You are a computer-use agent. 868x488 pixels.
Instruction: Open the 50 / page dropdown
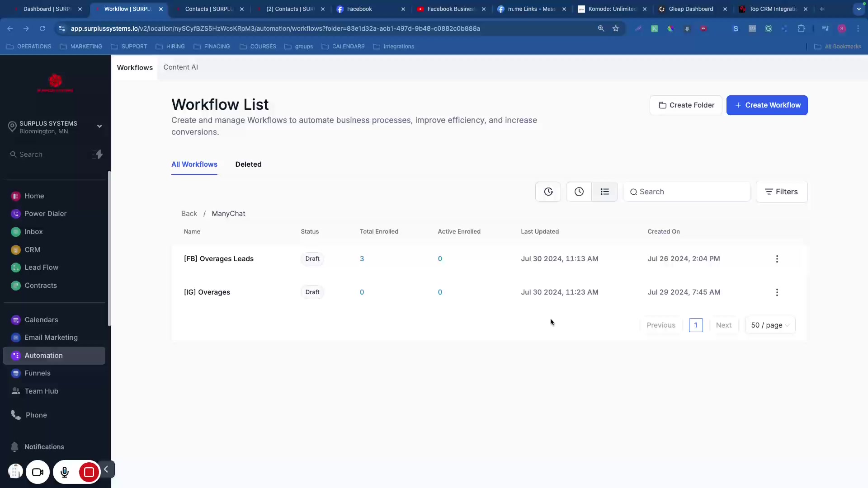point(769,325)
